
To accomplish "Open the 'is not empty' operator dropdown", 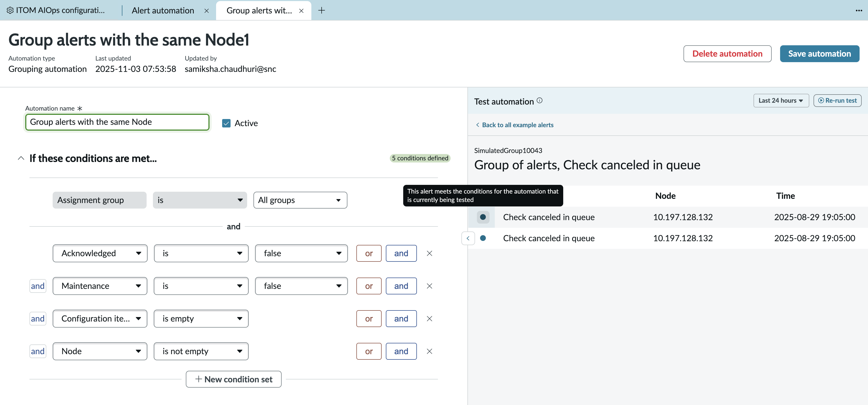I will (201, 351).
